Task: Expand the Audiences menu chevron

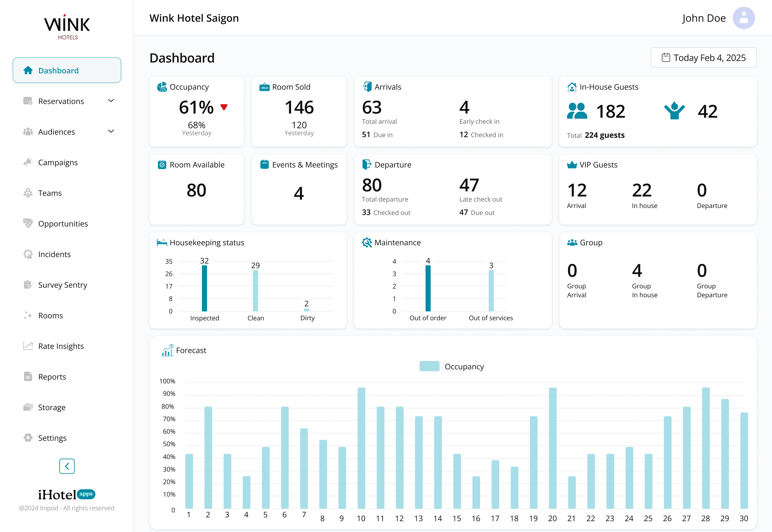Action: point(111,132)
